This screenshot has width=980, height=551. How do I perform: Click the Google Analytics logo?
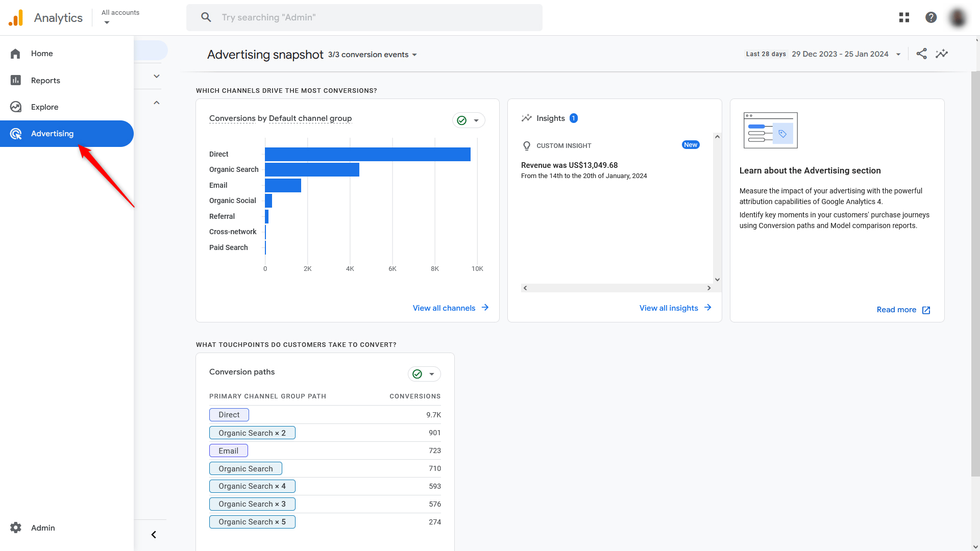[x=16, y=17]
